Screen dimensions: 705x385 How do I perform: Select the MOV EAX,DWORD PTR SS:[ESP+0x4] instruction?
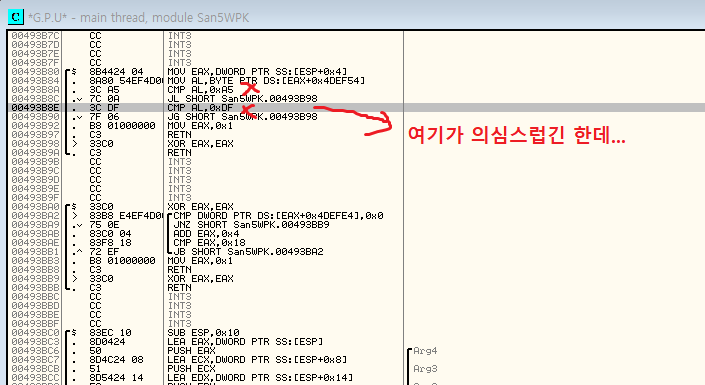point(257,72)
